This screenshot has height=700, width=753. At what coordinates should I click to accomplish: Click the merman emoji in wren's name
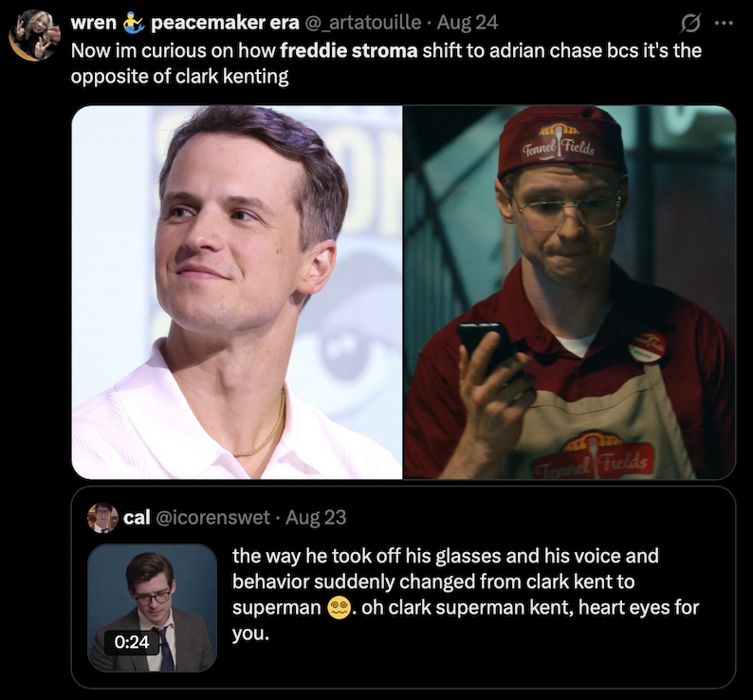133,22
